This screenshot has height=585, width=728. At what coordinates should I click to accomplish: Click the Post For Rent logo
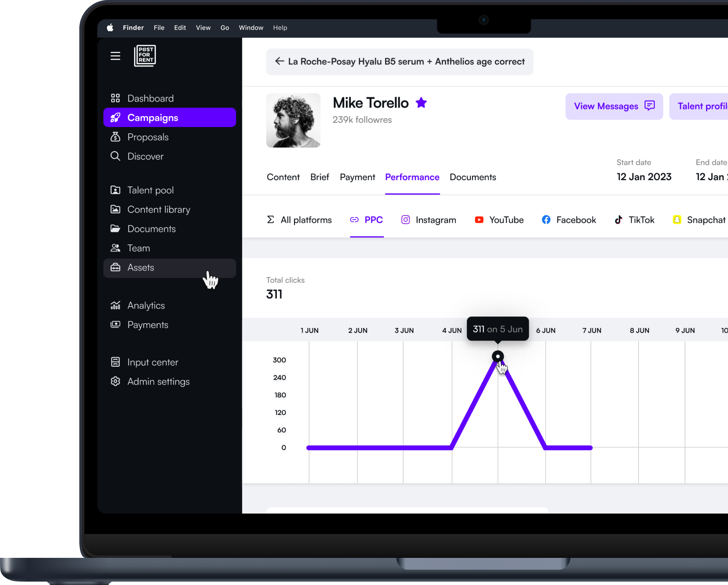pos(145,56)
